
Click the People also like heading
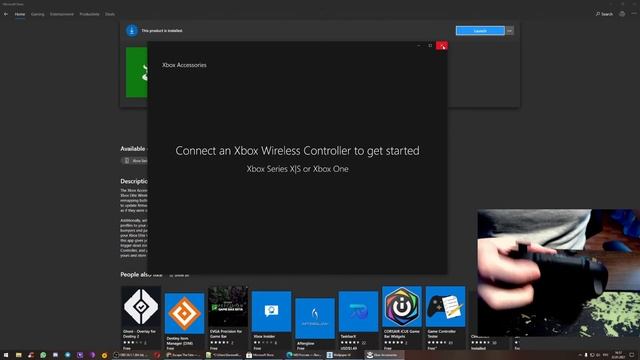141,275
